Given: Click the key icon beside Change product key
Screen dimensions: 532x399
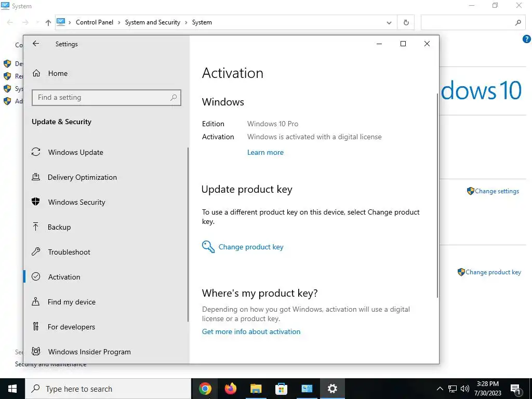Looking at the screenshot, I should click(x=208, y=247).
